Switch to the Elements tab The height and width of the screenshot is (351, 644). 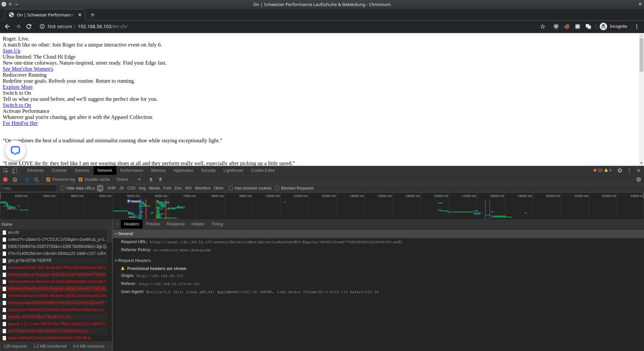[35, 170]
